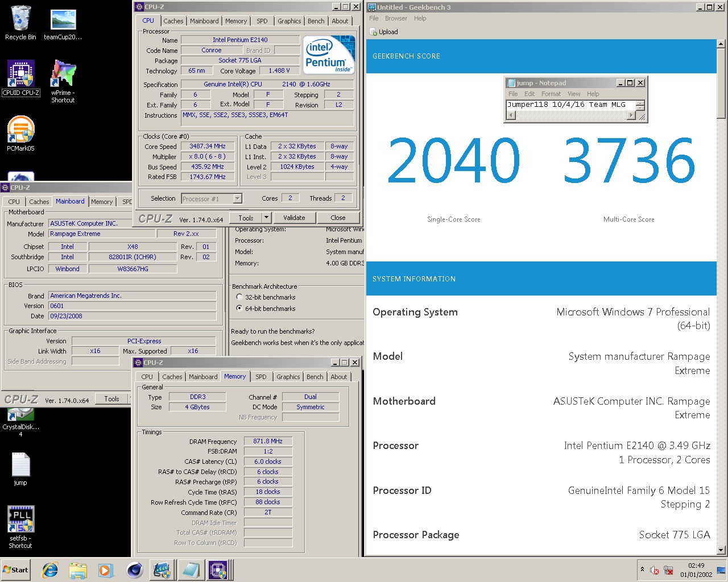
Task: Click the Windows Start button
Action: pos(16,570)
